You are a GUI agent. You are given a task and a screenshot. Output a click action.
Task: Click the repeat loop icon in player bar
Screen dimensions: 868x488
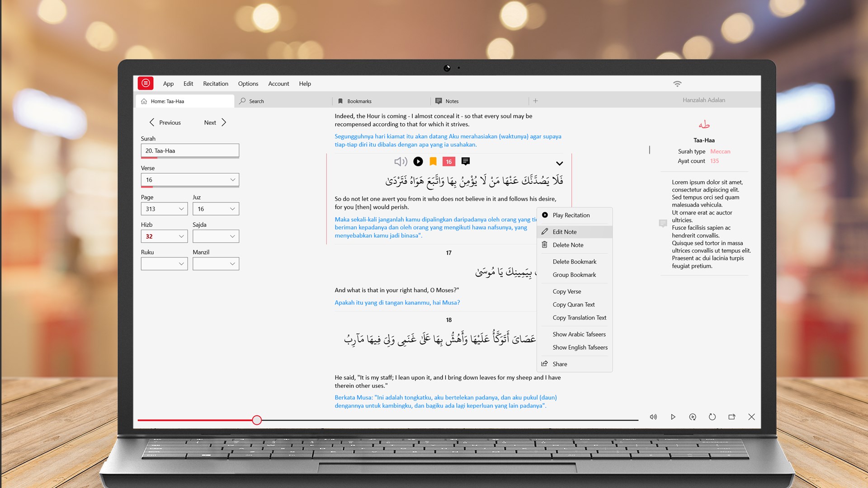712,417
